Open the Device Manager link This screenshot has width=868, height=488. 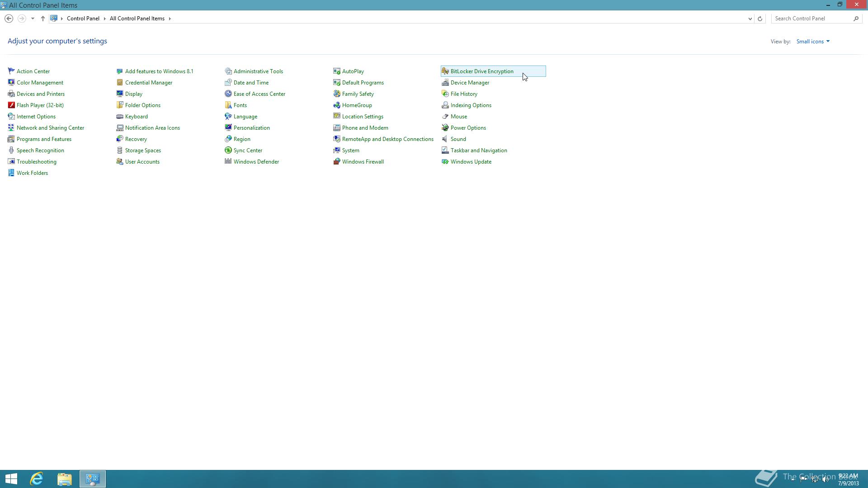pyautogui.click(x=470, y=82)
